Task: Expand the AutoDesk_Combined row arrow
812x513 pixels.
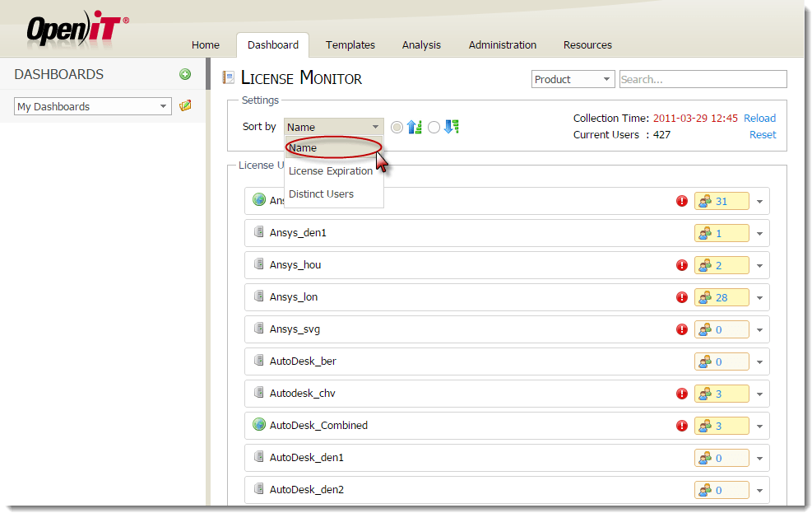Action: pos(759,427)
